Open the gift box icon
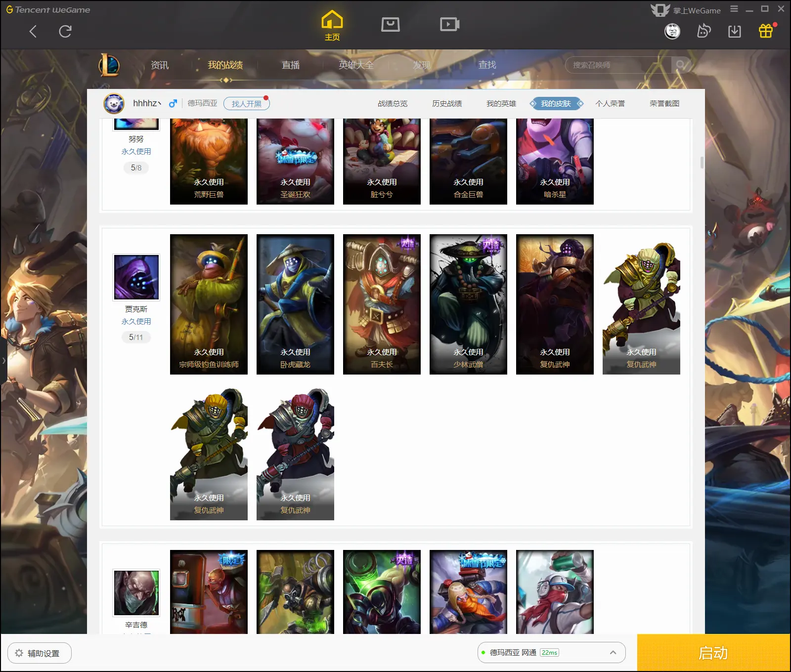The image size is (791, 672). click(x=766, y=31)
